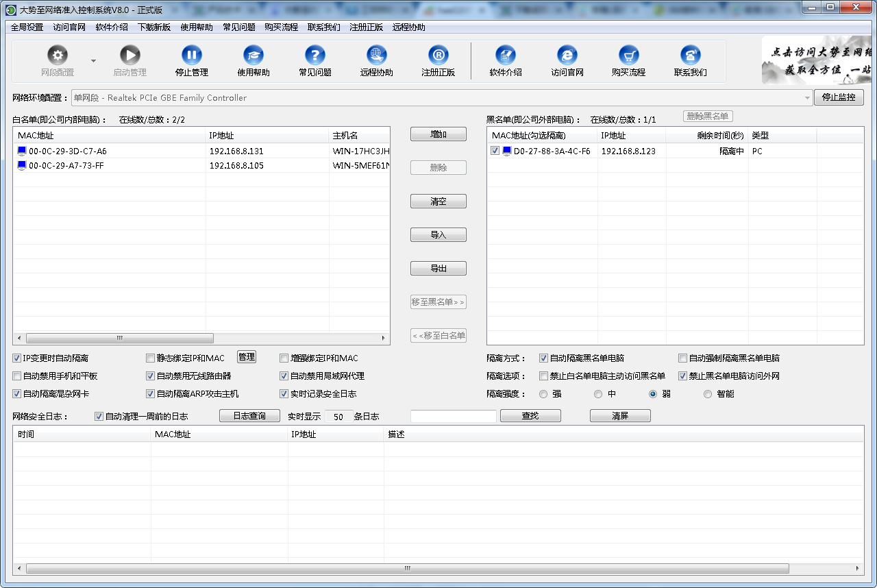
Task: Click the 日志查询 button
Action: click(x=250, y=416)
